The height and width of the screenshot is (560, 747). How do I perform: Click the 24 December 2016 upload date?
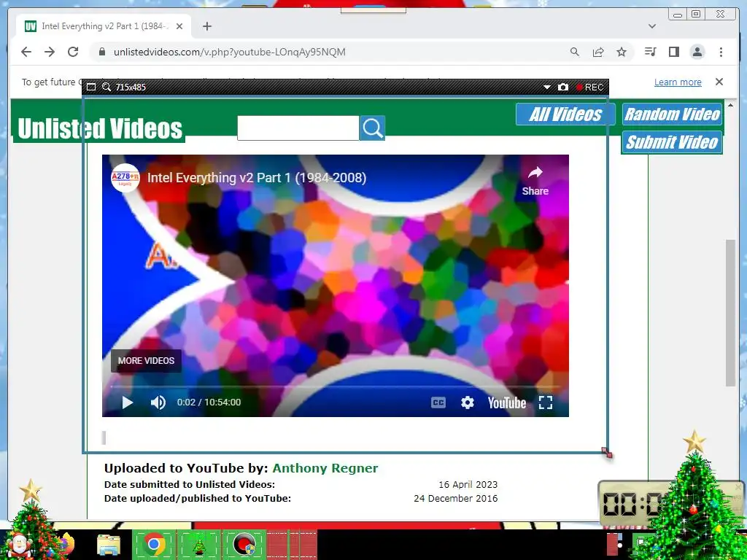[x=455, y=499]
